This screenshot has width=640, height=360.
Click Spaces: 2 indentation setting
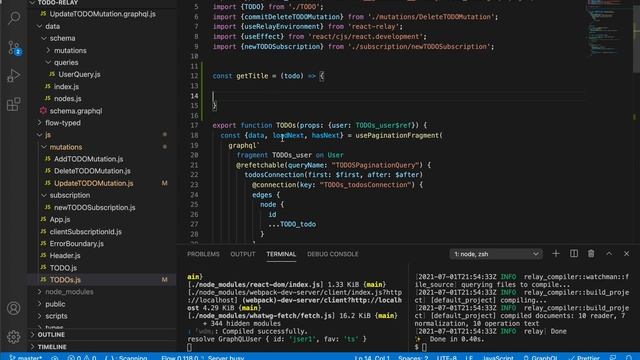[413, 358]
